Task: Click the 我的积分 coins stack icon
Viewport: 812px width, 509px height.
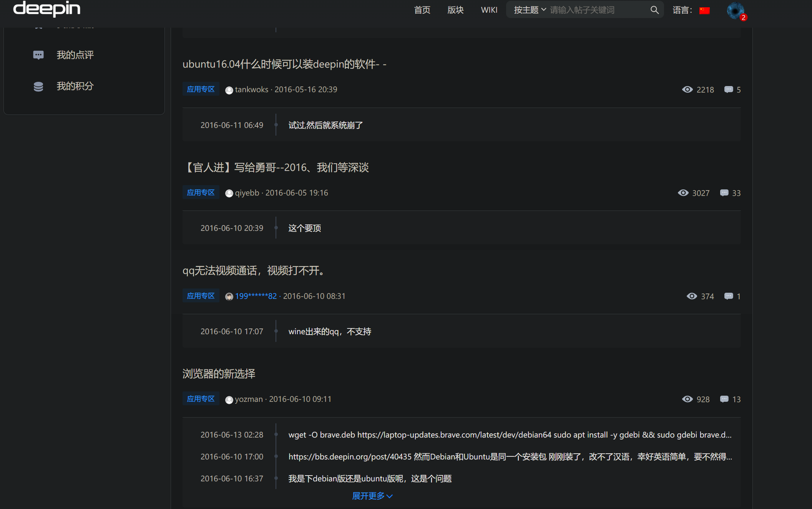Action: pyautogui.click(x=38, y=86)
